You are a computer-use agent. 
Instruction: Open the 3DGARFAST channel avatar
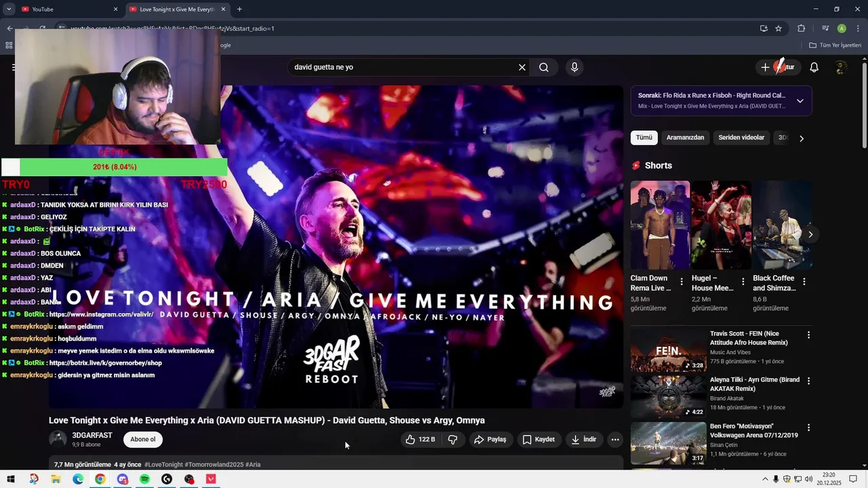point(58,439)
